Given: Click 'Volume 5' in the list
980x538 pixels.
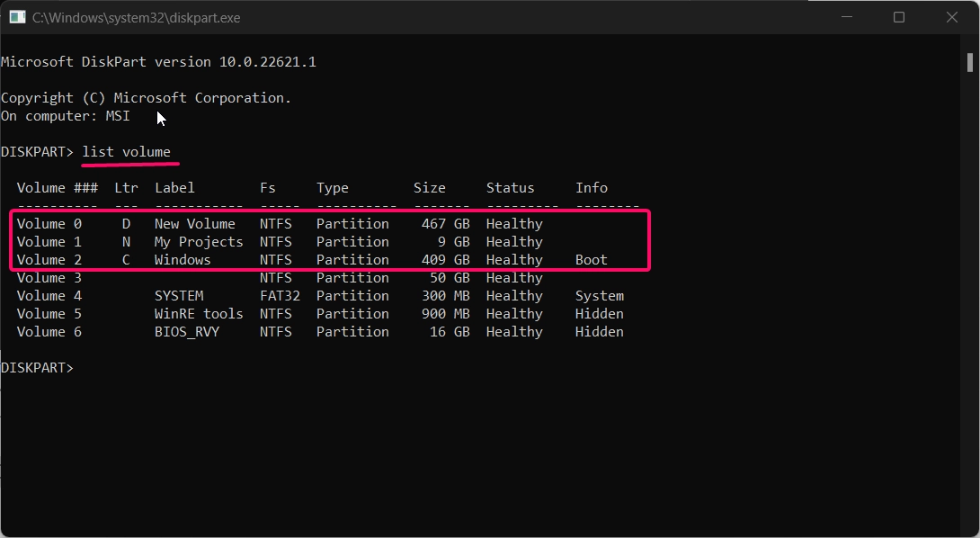Looking at the screenshot, I should click(x=49, y=314).
